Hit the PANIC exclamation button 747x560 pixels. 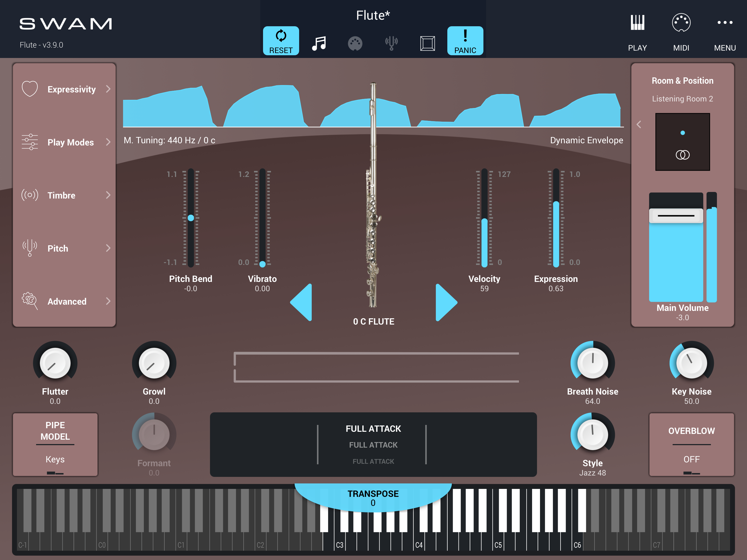pos(465,40)
